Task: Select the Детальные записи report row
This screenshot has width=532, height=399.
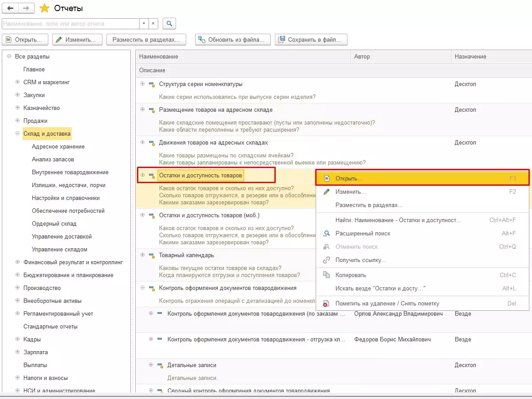Action: (192, 365)
